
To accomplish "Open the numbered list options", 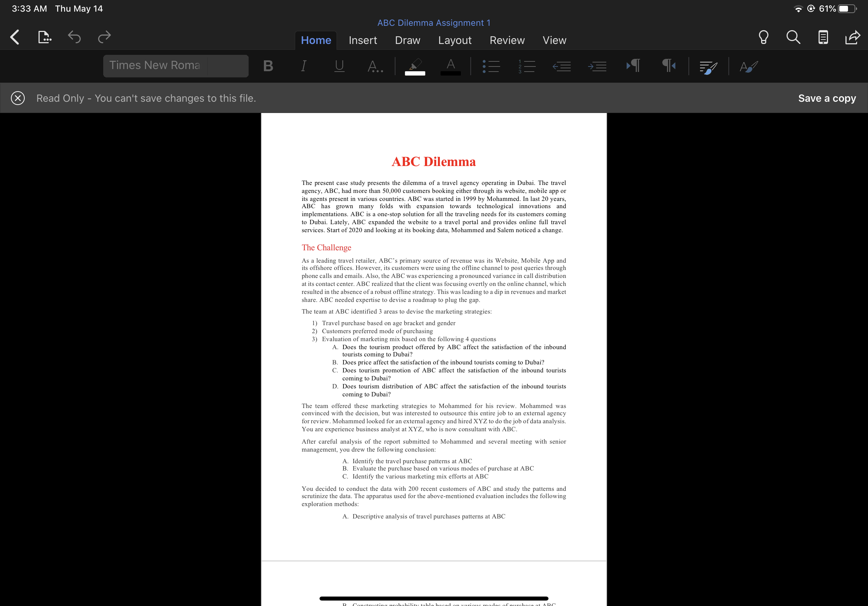I will point(526,66).
